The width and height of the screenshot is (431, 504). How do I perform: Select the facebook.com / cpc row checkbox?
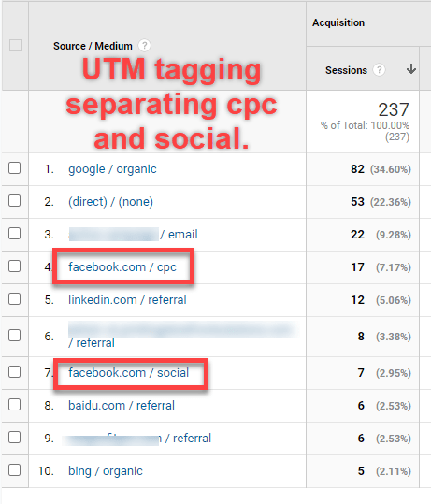(x=15, y=266)
